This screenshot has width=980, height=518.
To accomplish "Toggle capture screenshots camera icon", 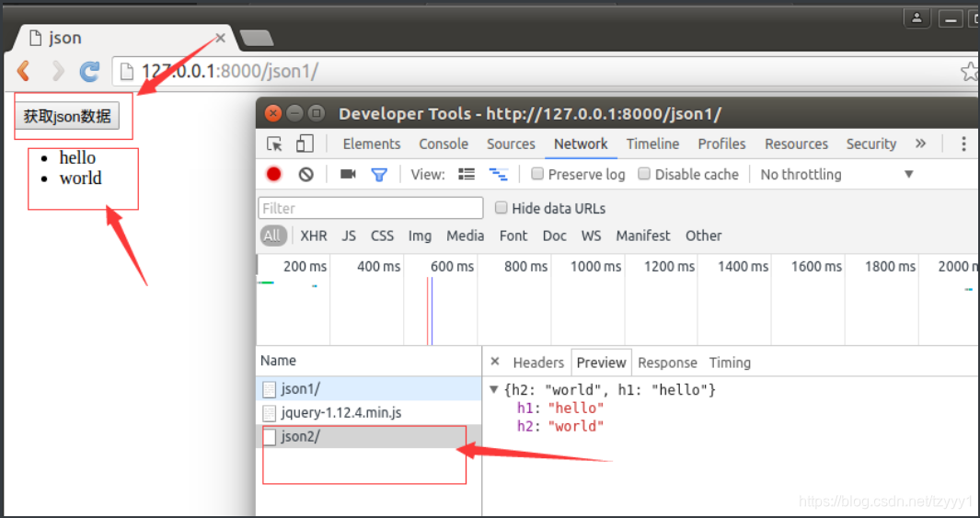I will click(348, 174).
